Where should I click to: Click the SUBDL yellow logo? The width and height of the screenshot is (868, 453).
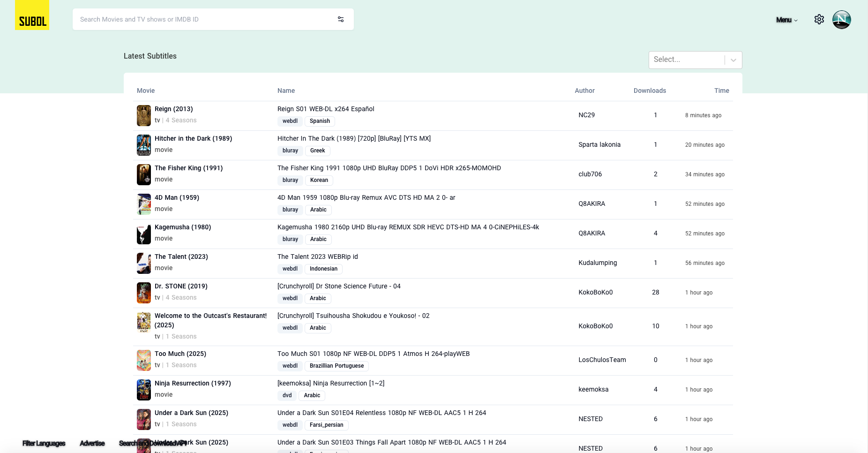pyautogui.click(x=32, y=15)
